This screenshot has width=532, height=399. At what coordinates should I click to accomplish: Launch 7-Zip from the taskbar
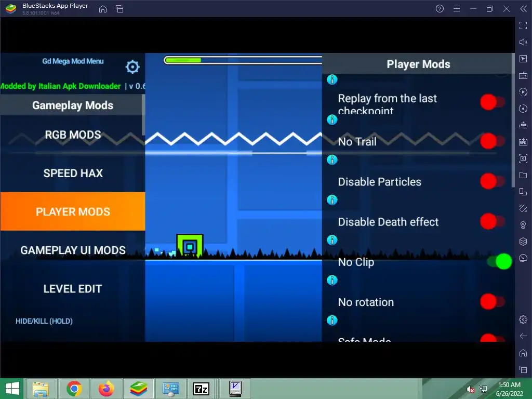(x=201, y=389)
